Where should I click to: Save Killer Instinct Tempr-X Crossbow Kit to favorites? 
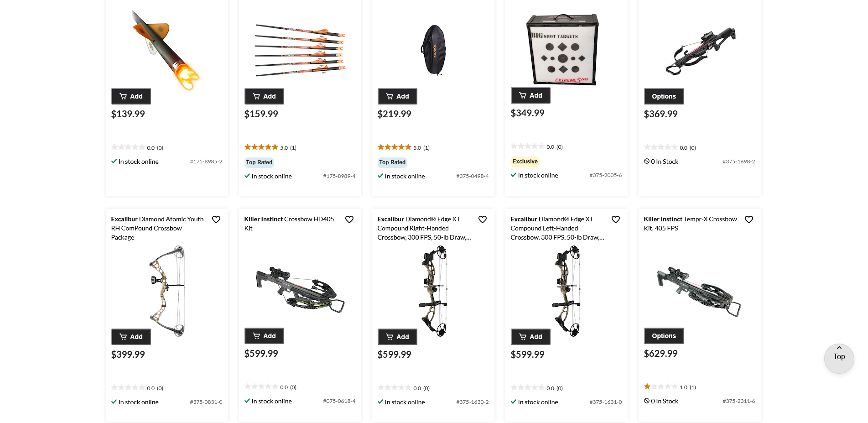point(749,219)
